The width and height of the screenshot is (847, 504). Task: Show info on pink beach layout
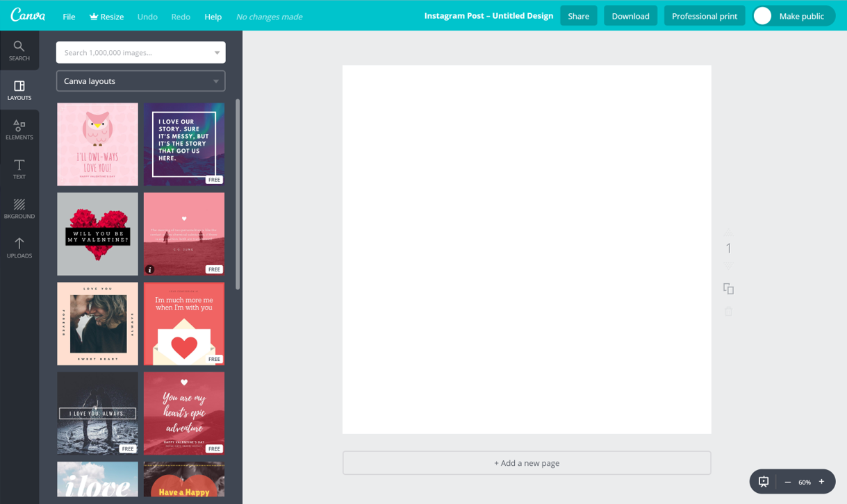click(150, 269)
